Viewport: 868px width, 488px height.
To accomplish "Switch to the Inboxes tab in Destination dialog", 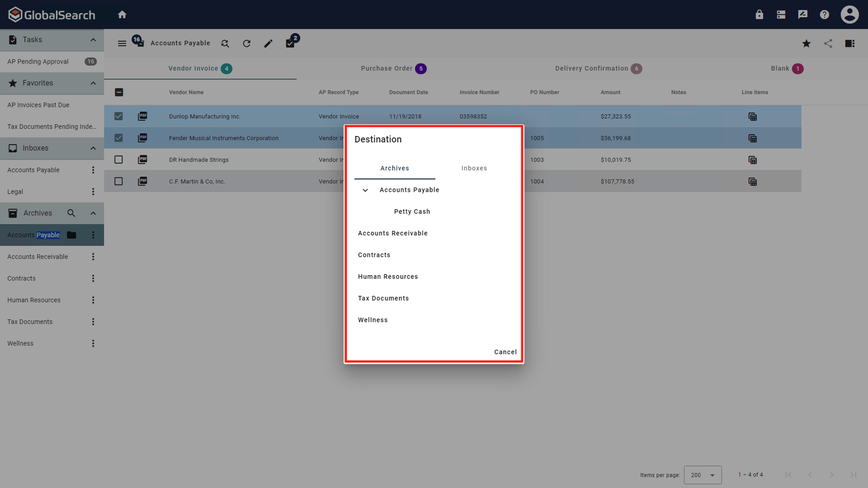I will [x=474, y=168].
